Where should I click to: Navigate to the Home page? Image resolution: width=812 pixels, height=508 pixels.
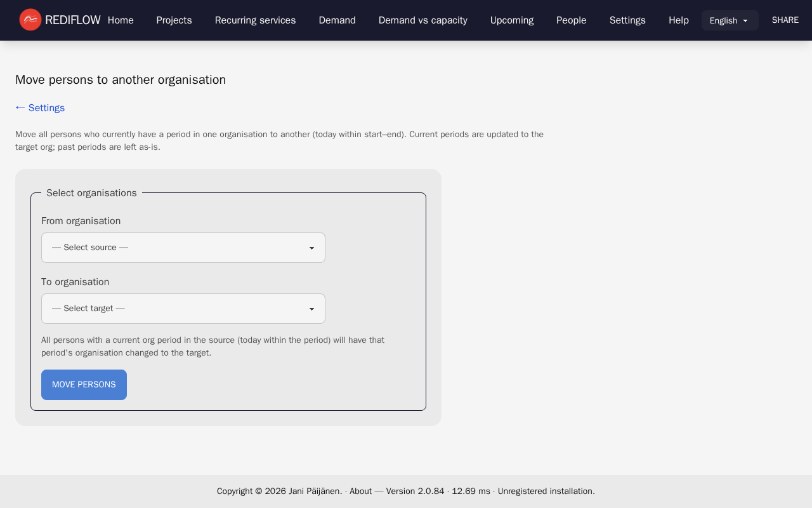pos(121,20)
